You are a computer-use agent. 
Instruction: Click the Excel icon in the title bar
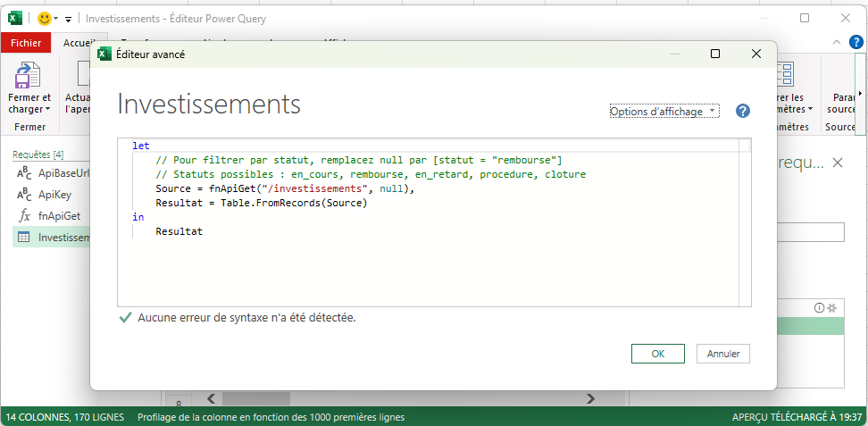[14, 18]
